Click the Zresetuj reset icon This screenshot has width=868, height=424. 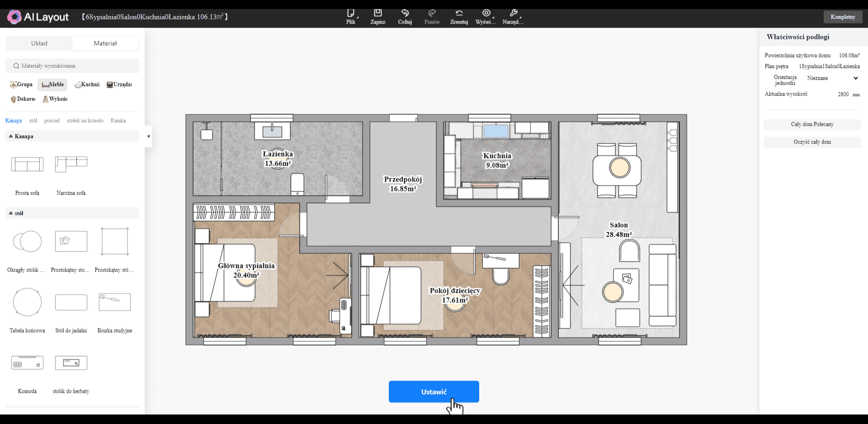click(459, 13)
